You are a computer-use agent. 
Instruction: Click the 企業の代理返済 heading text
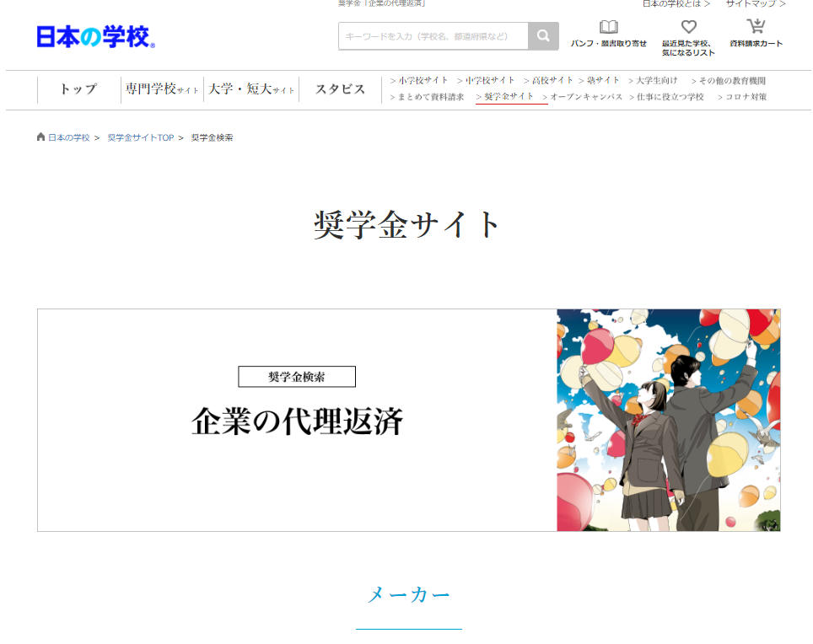tap(297, 421)
